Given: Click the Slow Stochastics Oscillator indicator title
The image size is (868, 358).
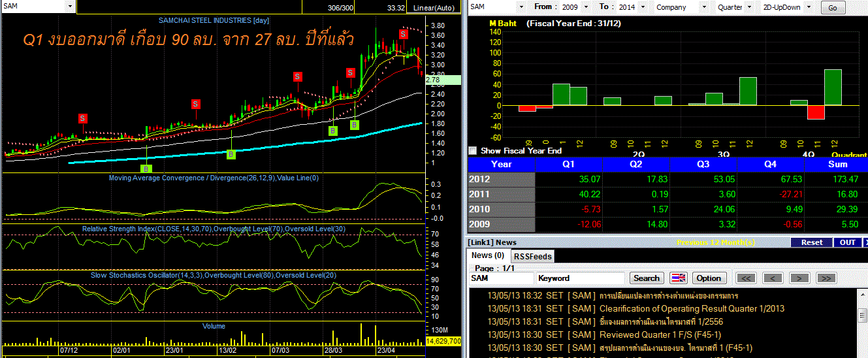Looking at the screenshot, I should 213,275.
